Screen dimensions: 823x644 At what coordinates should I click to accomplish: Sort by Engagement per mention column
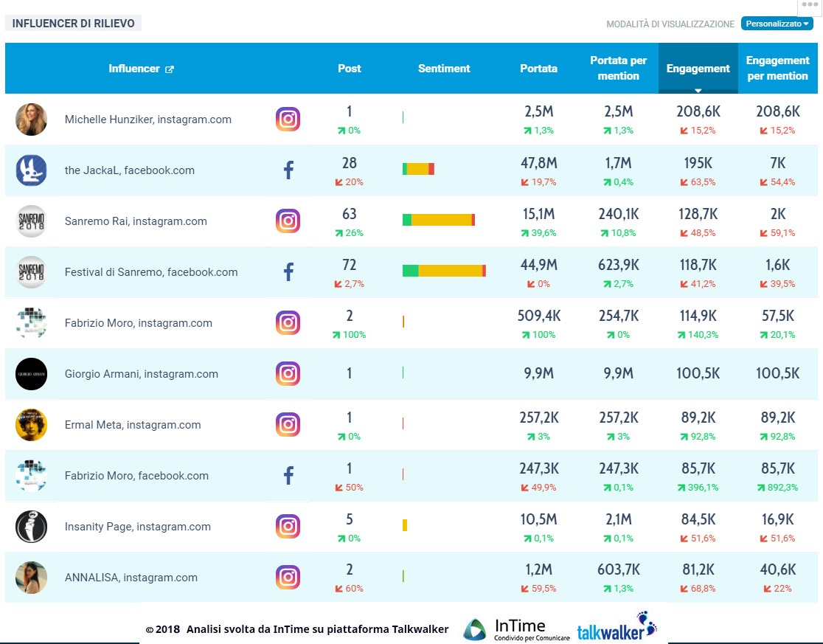(x=778, y=68)
